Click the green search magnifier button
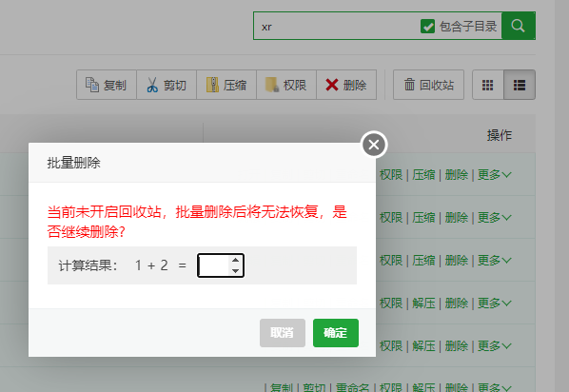Screen dimensions: 569x392 [x=519, y=26]
